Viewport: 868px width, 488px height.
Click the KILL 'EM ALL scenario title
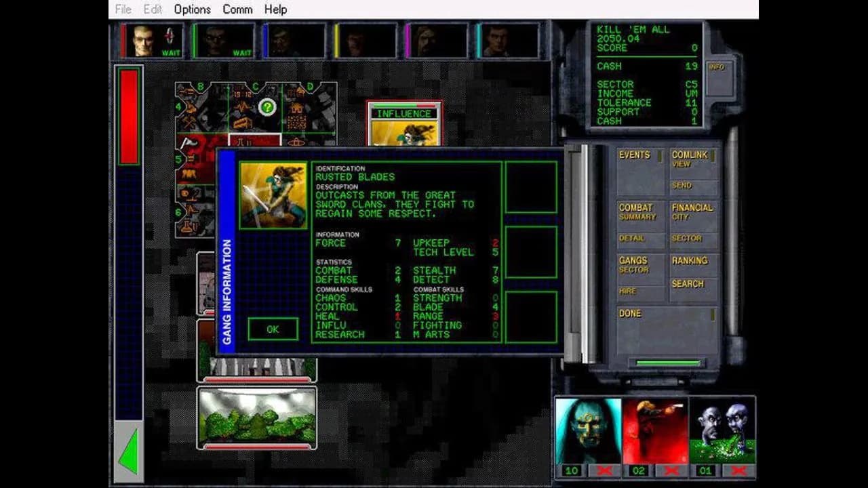(x=633, y=30)
